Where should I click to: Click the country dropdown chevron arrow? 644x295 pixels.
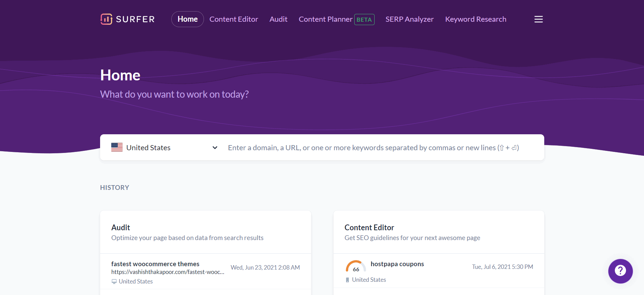pos(215,147)
